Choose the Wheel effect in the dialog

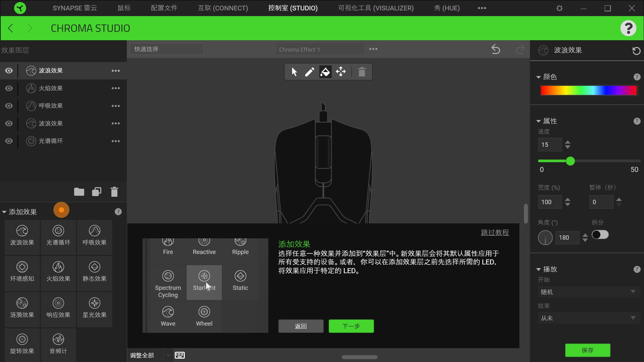(204, 316)
